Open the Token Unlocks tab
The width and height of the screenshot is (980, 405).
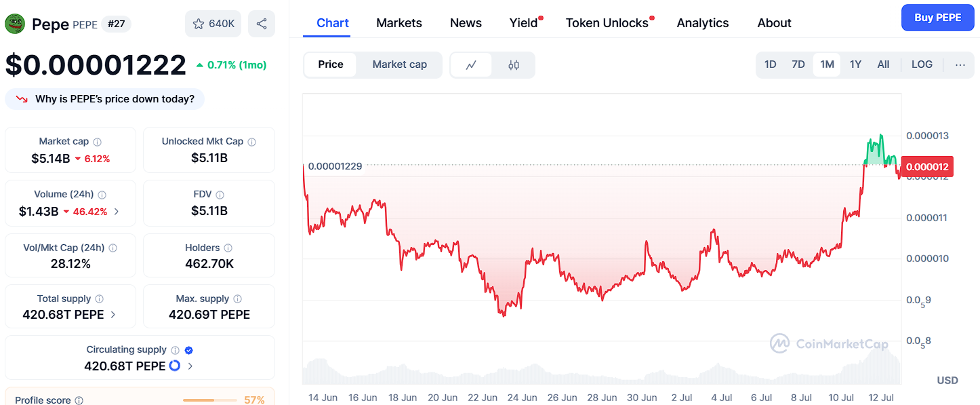pos(607,23)
